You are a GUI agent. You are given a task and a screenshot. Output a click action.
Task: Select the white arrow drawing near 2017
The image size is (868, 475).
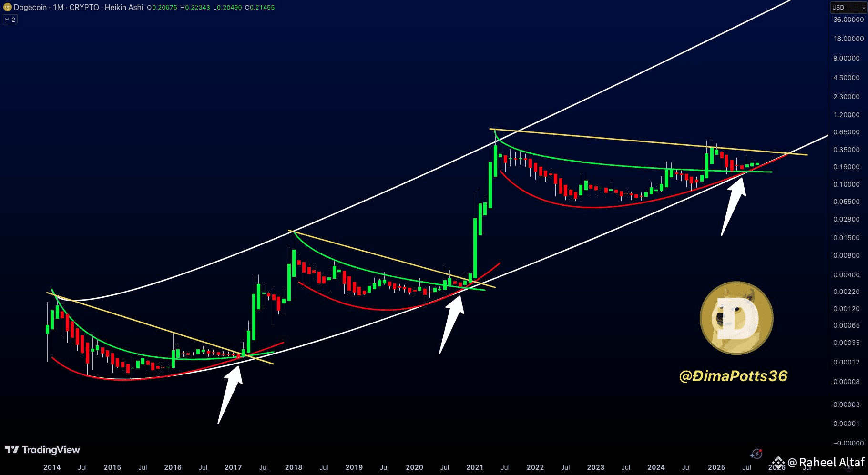[230, 394]
